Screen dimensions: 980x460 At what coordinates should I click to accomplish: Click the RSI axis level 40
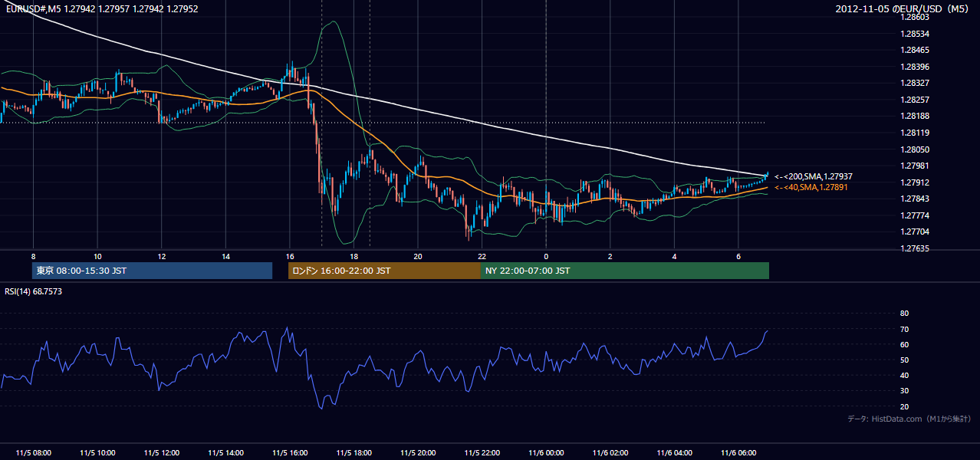(x=904, y=375)
